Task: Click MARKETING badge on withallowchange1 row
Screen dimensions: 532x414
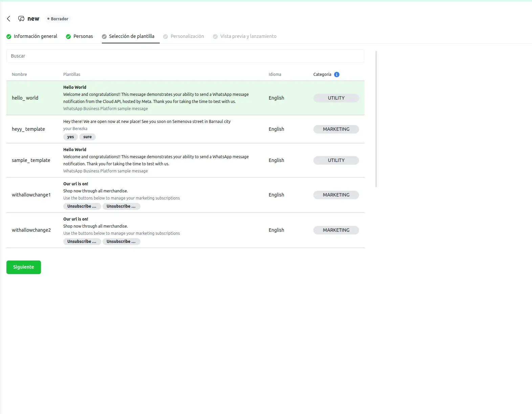Action: tap(336, 195)
